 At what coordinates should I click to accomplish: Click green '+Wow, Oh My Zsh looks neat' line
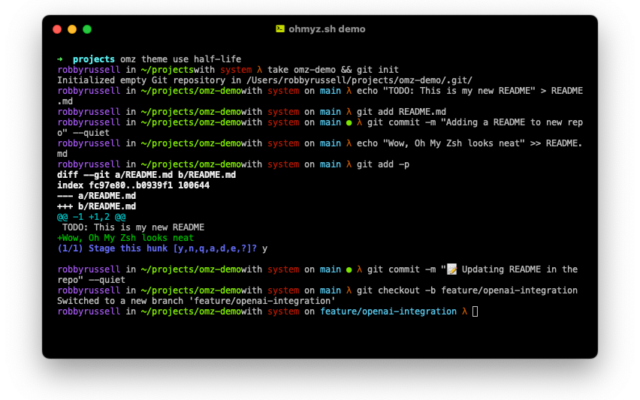[125, 238]
